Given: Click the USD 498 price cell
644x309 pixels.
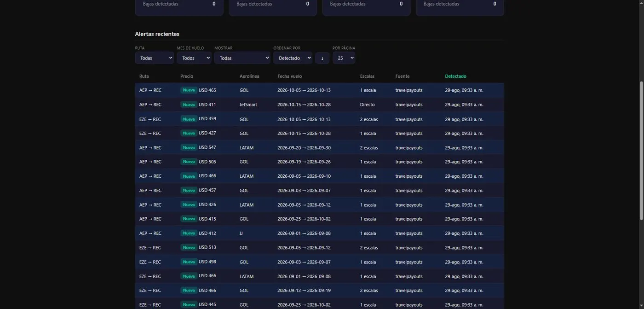Looking at the screenshot, I should tap(207, 262).
